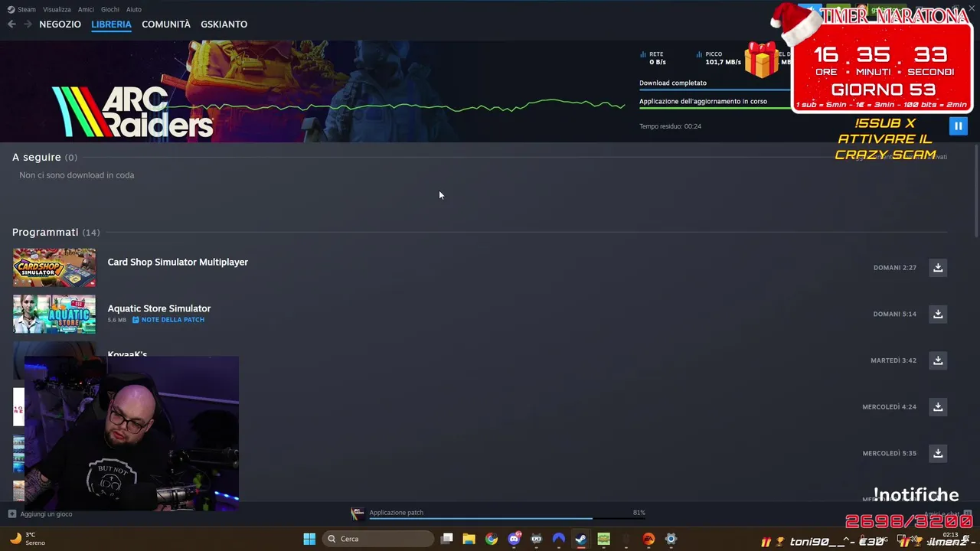Open the Amici menu
This screenshot has width=980, height=551.
click(x=86, y=9)
